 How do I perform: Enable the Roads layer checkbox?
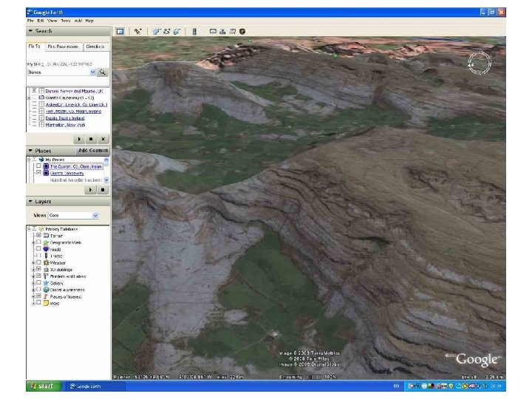click(x=38, y=249)
